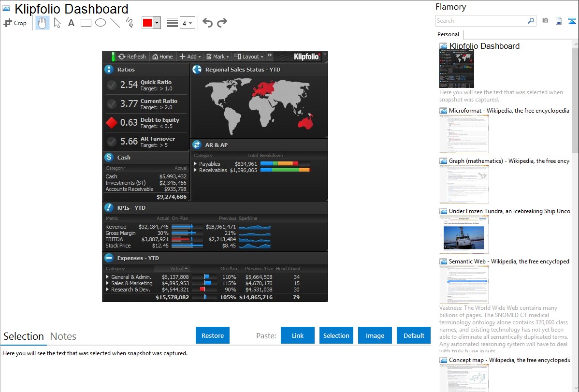Open Concept map Wikipedia snapshot title
The image size is (579, 392).
click(509, 360)
